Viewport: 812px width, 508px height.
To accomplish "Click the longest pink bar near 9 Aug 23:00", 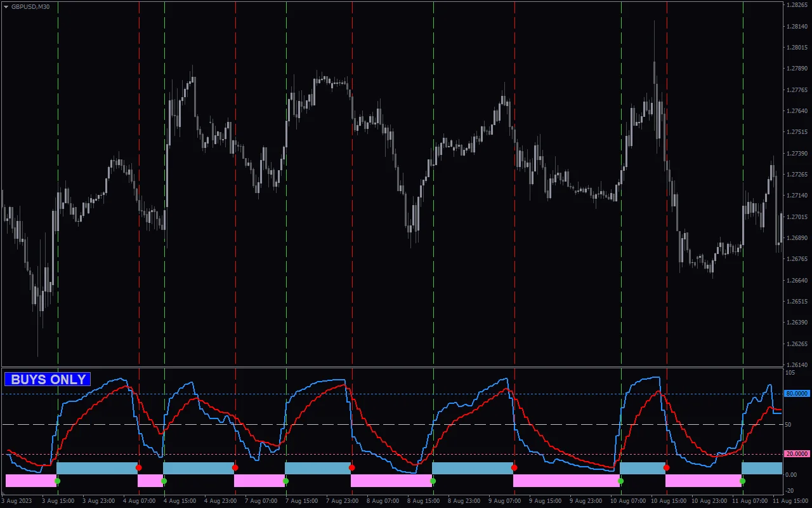I will point(566,481).
